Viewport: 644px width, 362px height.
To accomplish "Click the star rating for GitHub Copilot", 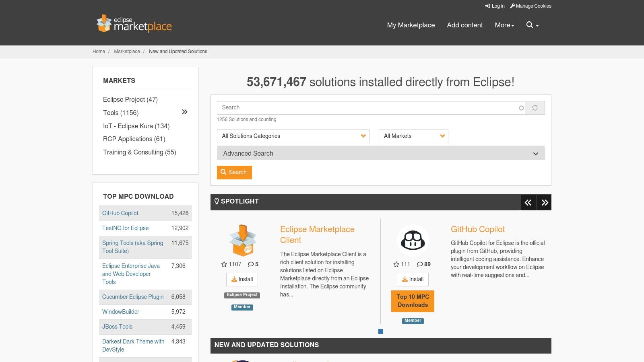I will pos(396,264).
